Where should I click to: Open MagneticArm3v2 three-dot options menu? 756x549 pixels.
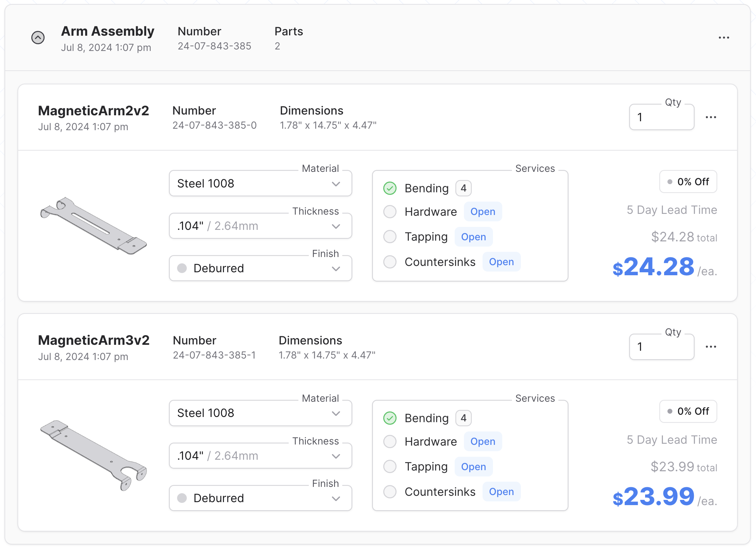(x=711, y=347)
